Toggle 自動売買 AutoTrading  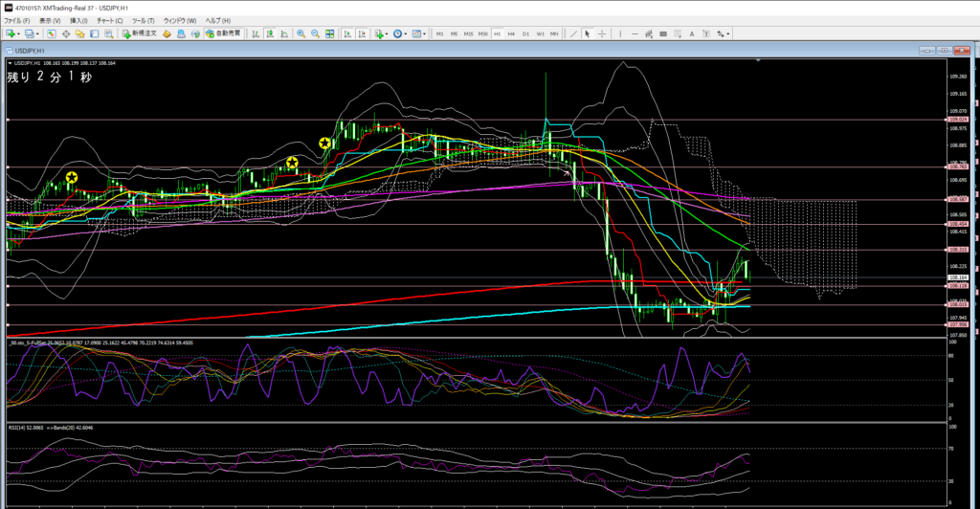[x=223, y=33]
